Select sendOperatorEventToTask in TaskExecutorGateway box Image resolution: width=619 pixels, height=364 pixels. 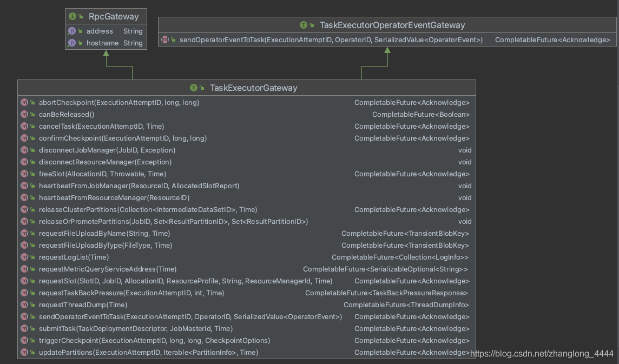pos(190,316)
